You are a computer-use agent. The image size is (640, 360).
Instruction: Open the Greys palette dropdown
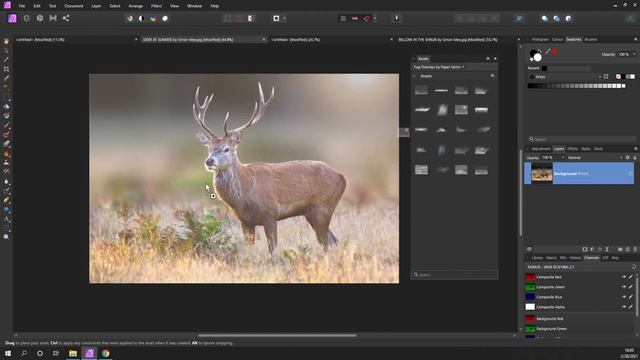pos(565,77)
